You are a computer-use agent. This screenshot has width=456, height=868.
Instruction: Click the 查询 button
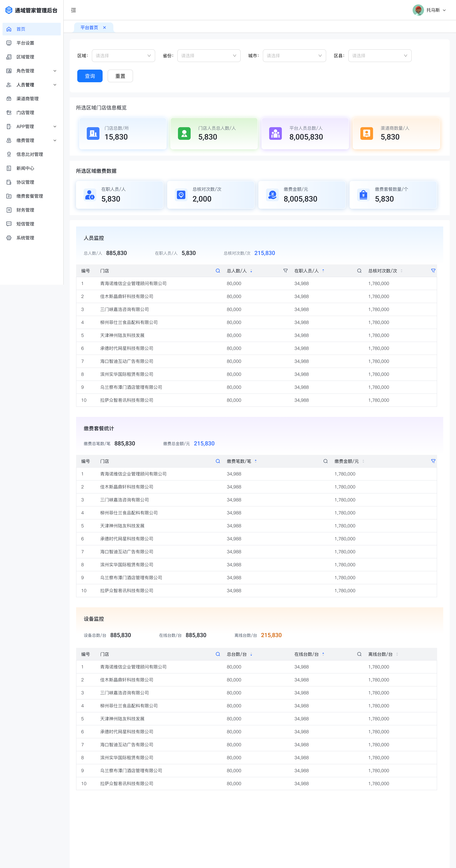[90, 76]
